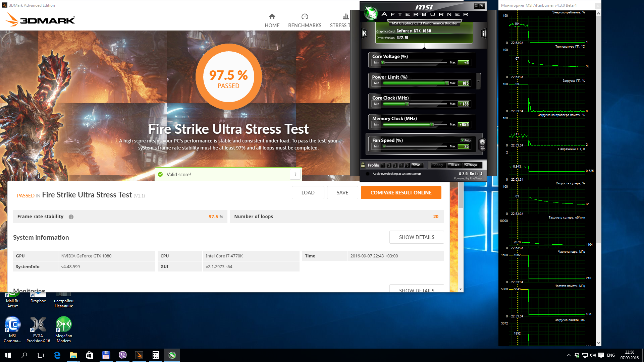Image resolution: width=644 pixels, height=362 pixels.
Task: Select profile slot 1 in Afterburner
Action: tap(383, 165)
